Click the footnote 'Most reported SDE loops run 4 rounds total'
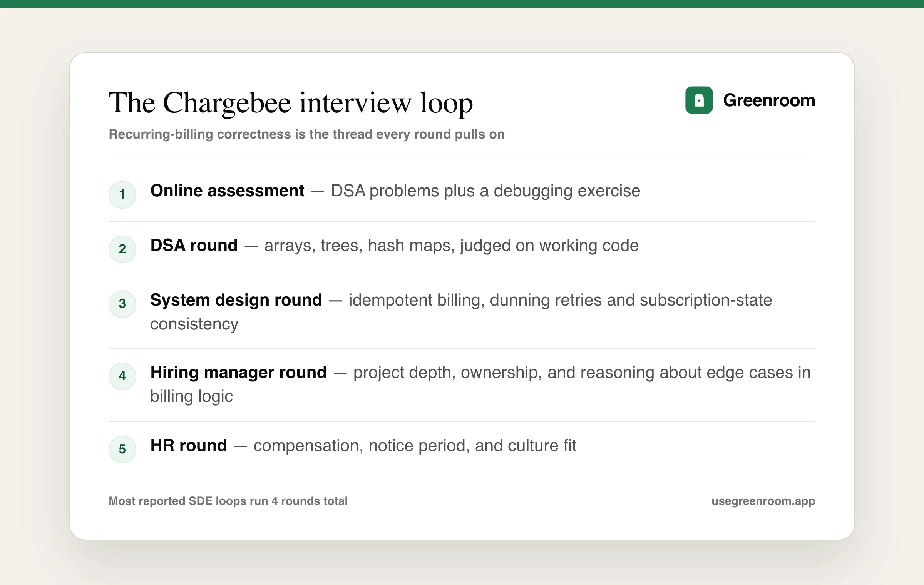 (x=228, y=501)
